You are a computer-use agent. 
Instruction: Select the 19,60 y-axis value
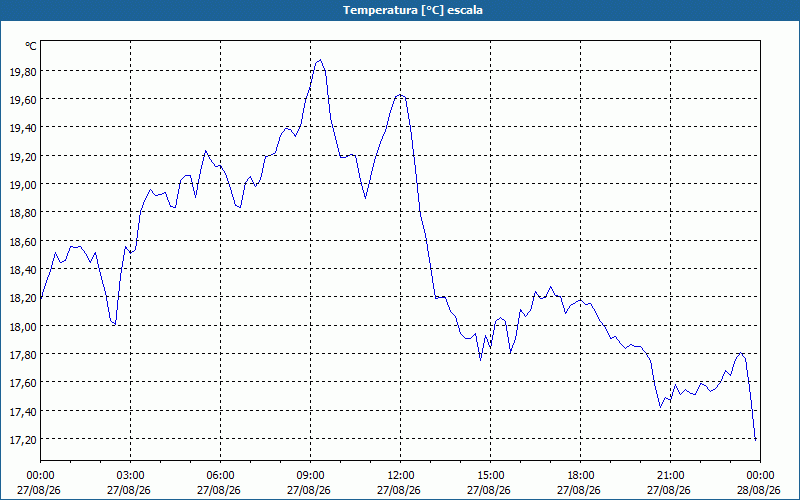(x=23, y=99)
